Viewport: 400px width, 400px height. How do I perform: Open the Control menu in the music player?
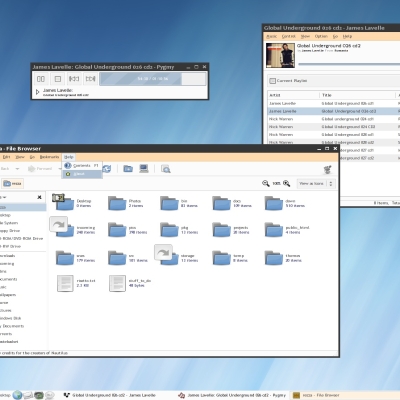tap(289, 36)
